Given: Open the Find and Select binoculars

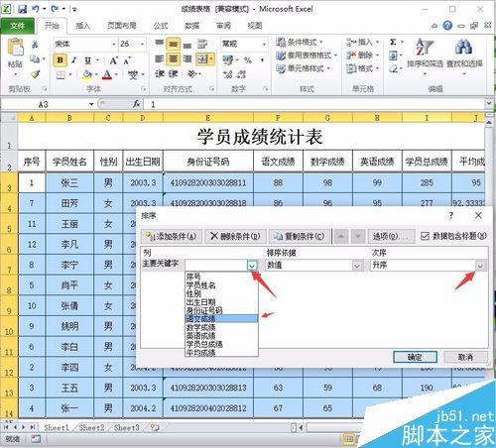Looking at the screenshot, I should point(464,55).
